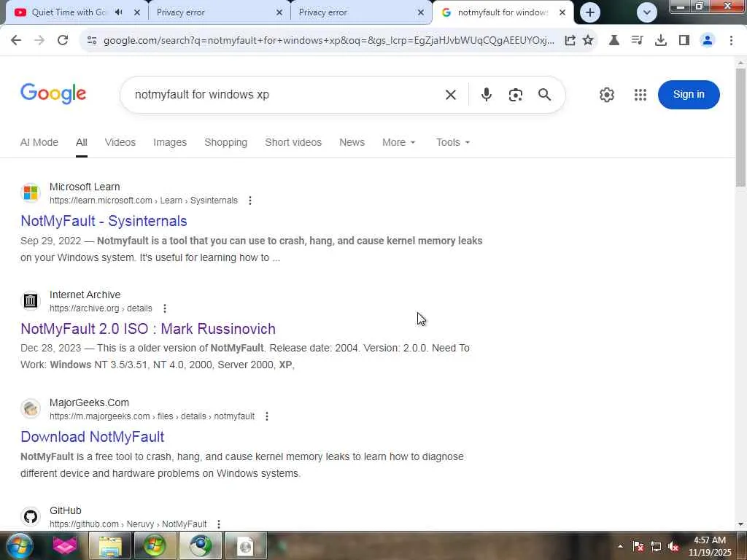
Task: Click the GitHub result favicon
Action: (x=31, y=517)
